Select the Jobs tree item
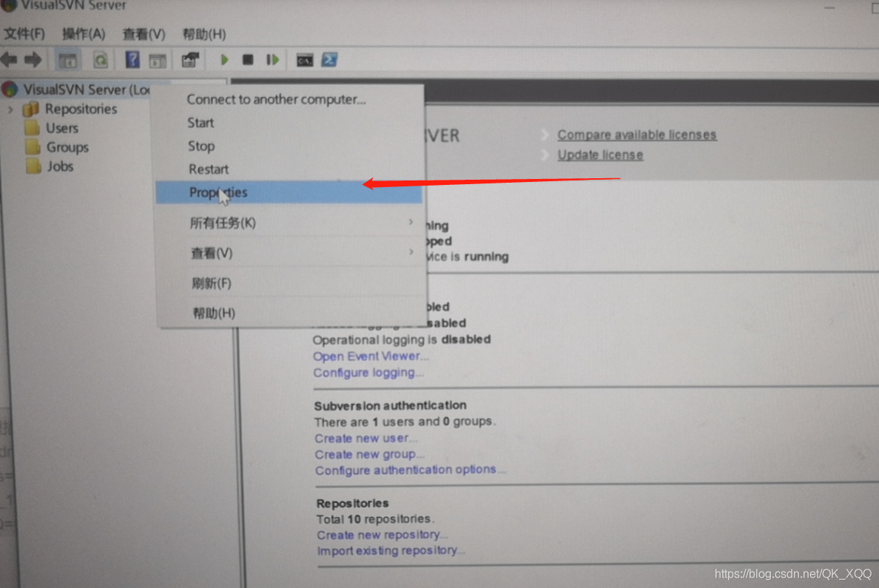This screenshot has width=879, height=588. 60,166
